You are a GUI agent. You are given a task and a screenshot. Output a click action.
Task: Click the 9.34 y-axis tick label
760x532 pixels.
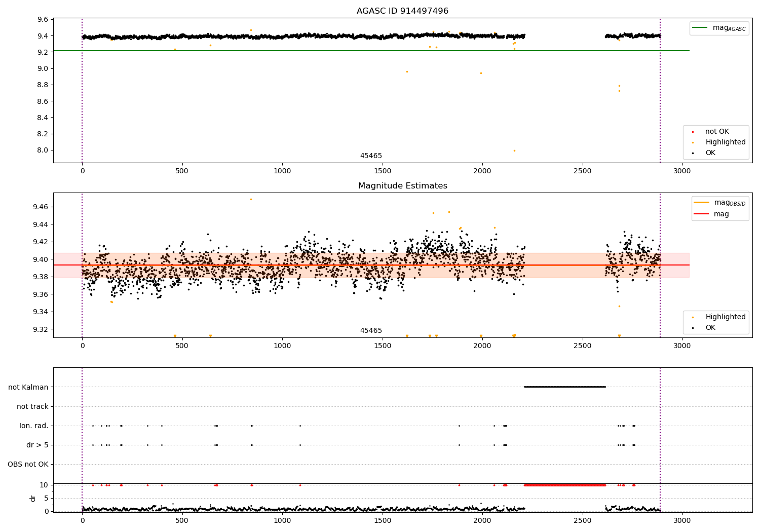[x=41, y=312]
